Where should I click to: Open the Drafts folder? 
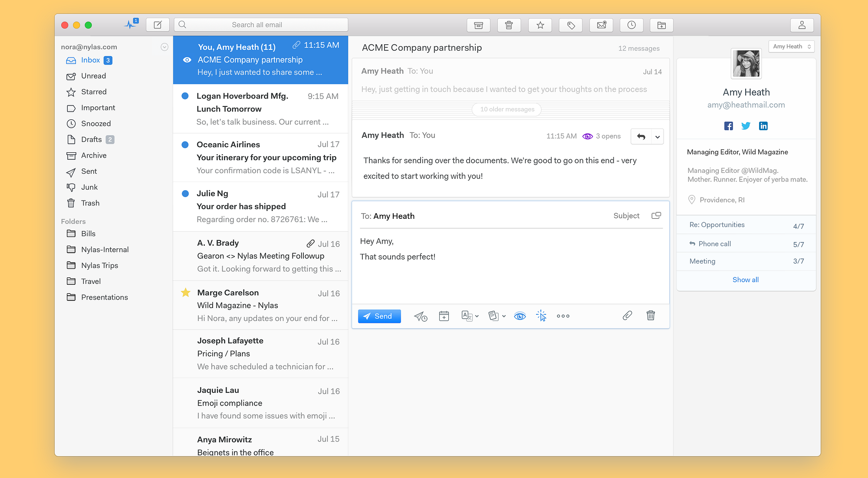91,139
